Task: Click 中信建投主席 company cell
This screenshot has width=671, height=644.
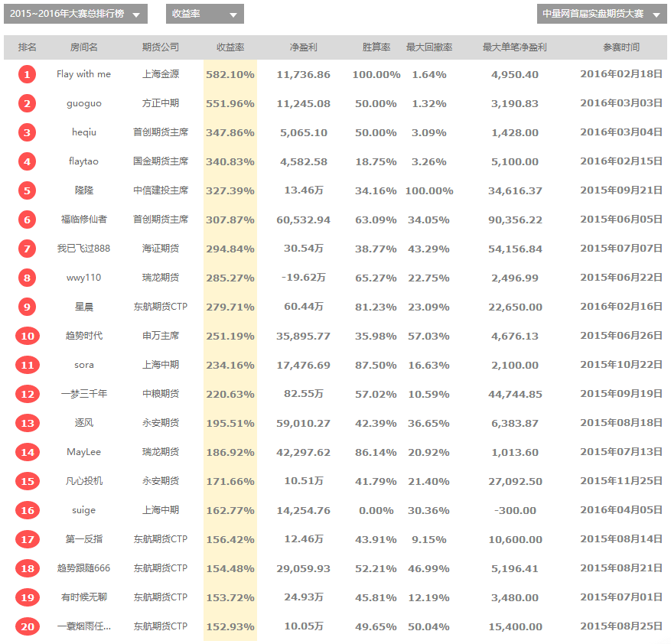Action: point(161,190)
